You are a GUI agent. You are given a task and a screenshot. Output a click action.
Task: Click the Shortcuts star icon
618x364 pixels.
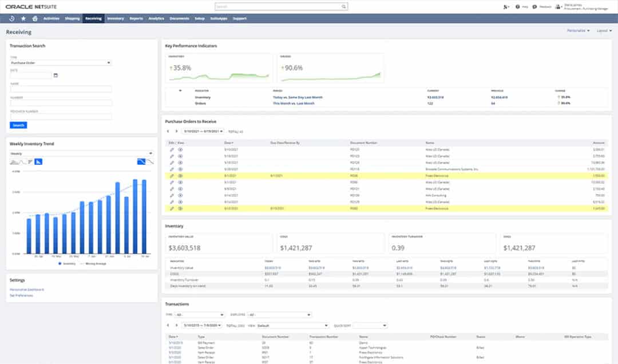(23, 18)
